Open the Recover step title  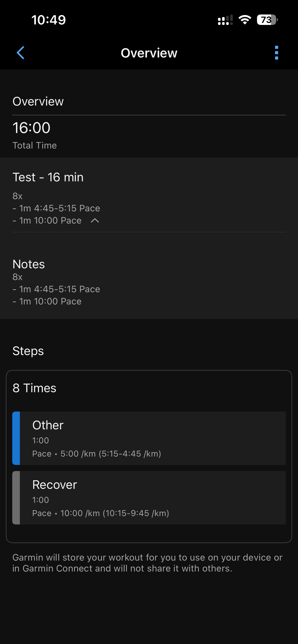click(55, 485)
